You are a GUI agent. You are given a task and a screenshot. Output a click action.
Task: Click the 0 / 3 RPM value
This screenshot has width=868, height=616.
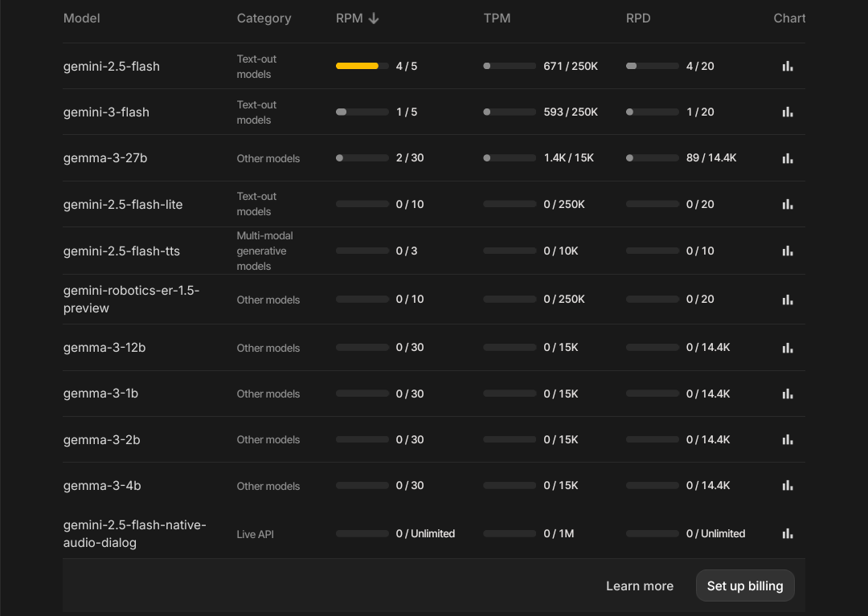point(407,251)
